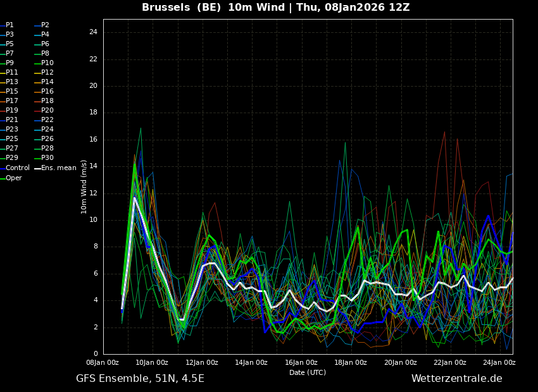Click the 08Jan 00z date tick label

click(x=103, y=363)
